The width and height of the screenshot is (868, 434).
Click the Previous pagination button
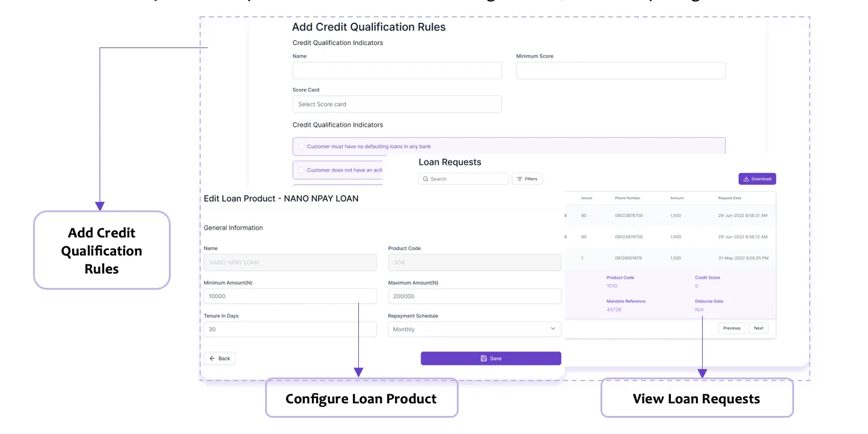[x=732, y=328]
